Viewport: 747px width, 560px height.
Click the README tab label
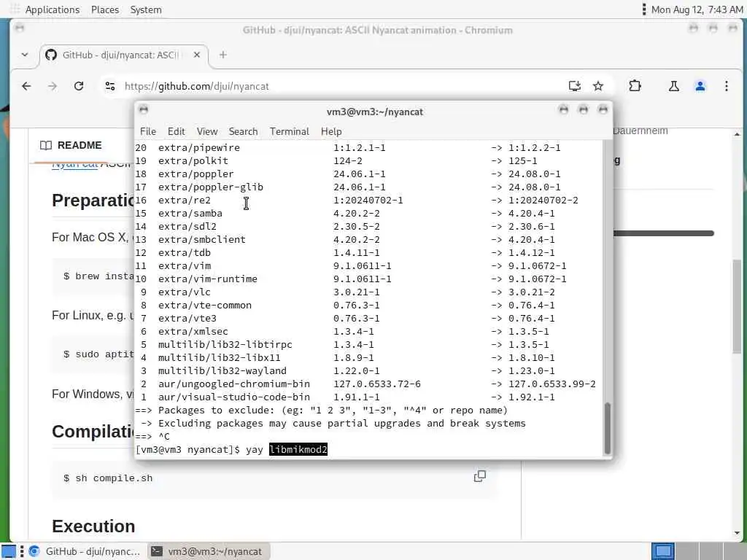tap(80, 145)
